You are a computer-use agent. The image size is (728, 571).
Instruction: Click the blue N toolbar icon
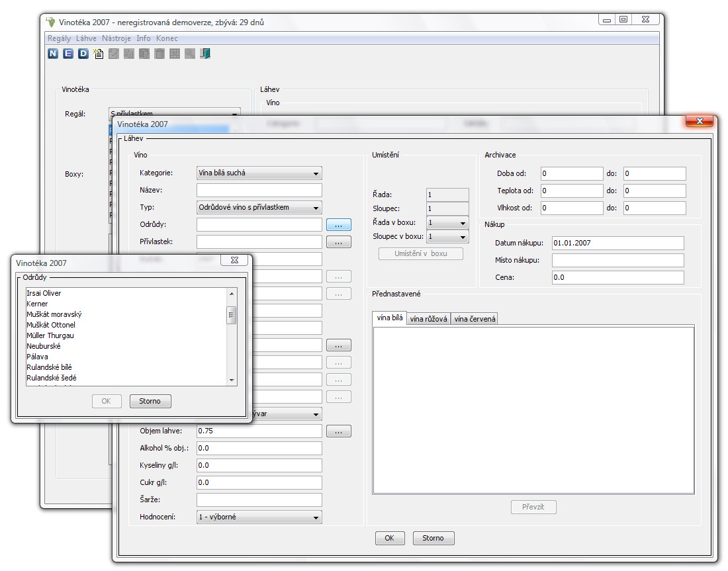tap(53, 54)
